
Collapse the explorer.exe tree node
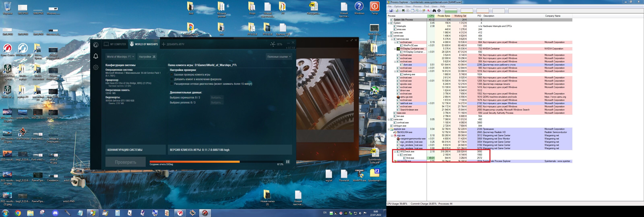tap(389, 129)
